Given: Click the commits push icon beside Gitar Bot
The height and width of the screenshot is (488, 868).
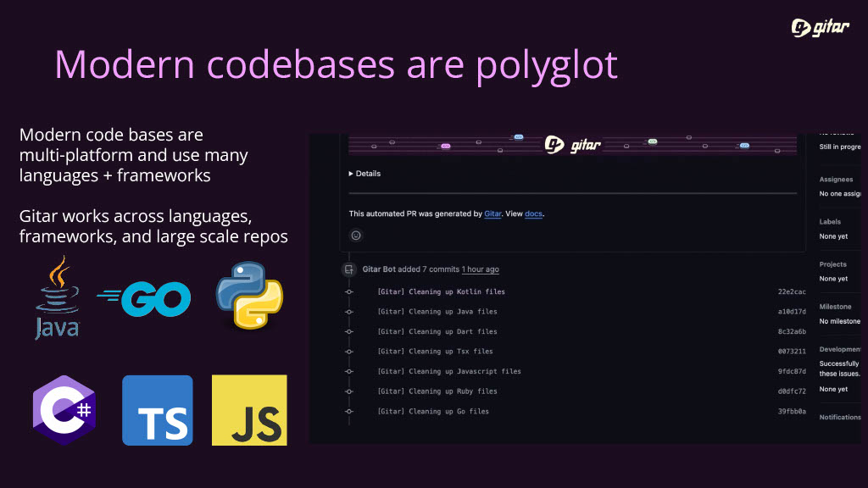Looking at the screenshot, I should coord(348,269).
